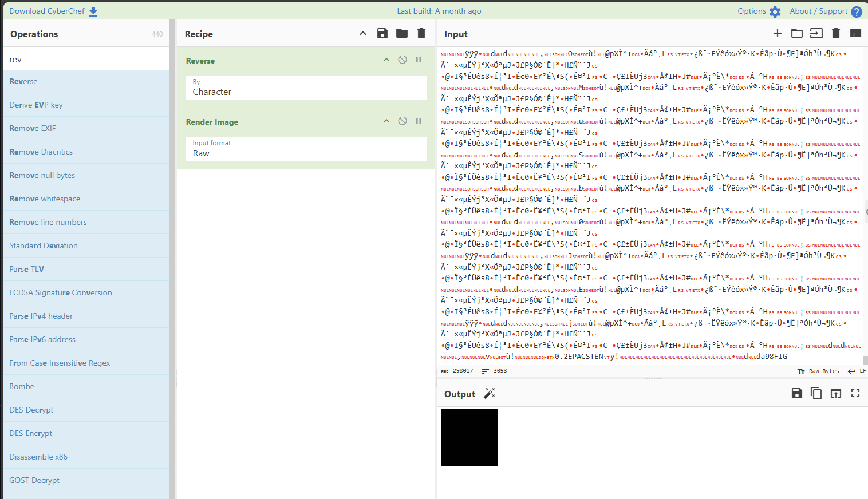
Task: Collapse the Reverse operation arguments
Action: click(x=386, y=60)
